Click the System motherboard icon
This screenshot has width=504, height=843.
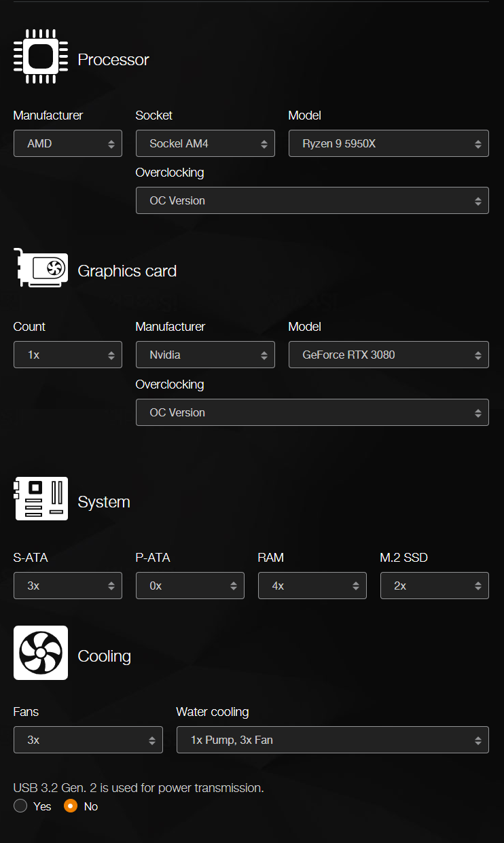41,499
